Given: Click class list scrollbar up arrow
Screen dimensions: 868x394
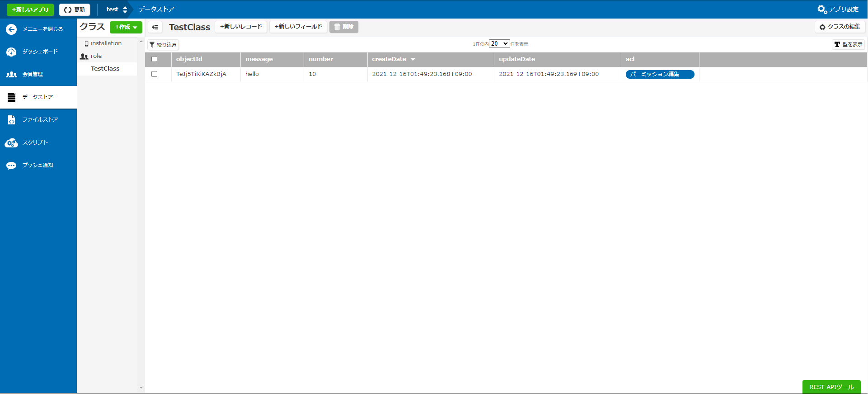Looking at the screenshot, I should point(141,41).
